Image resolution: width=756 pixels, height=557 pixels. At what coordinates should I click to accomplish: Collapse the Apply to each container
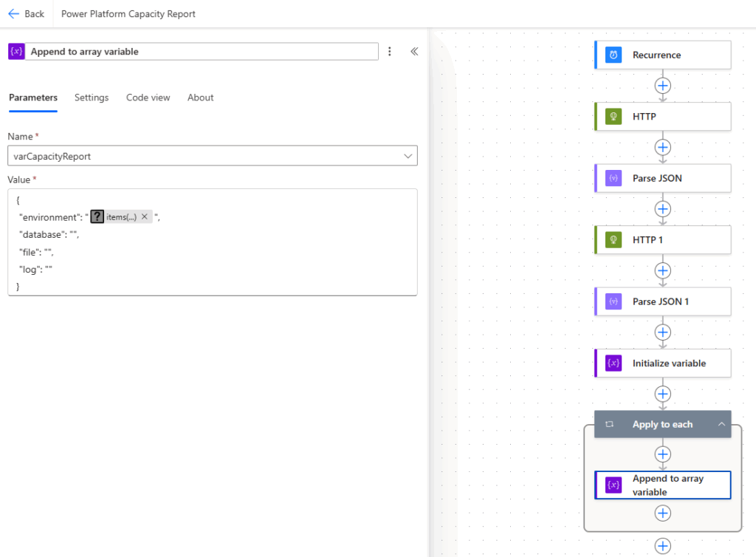pyautogui.click(x=721, y=425)
